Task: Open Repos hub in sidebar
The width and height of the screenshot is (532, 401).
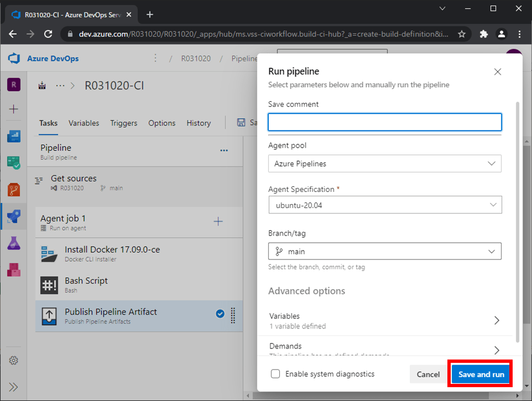Action: point(14,190)
